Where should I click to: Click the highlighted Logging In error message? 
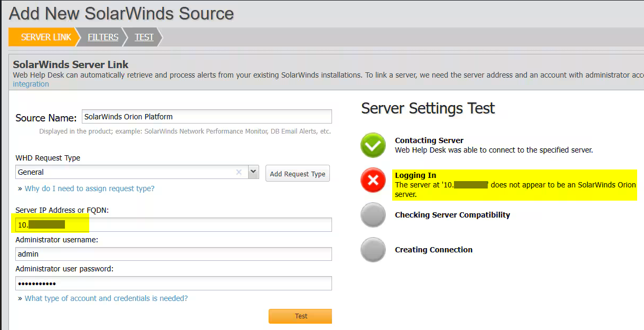coord(515,185)
